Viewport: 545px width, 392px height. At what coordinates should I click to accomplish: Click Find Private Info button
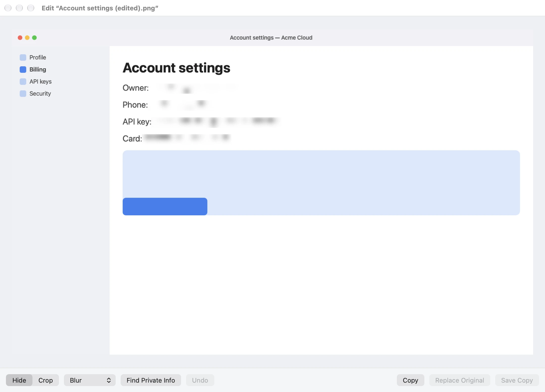pyautogui.click(x=151, y=380)
